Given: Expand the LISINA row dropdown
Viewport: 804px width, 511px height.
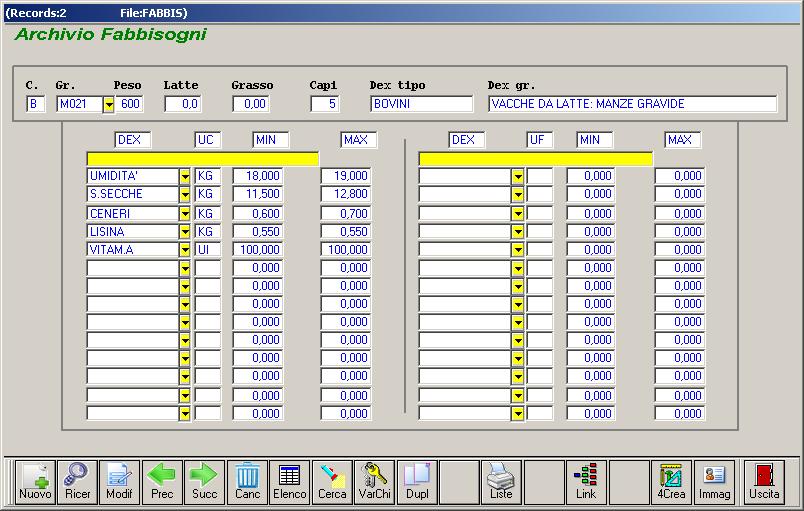Looking at the screenshot, I should [185, 232].
